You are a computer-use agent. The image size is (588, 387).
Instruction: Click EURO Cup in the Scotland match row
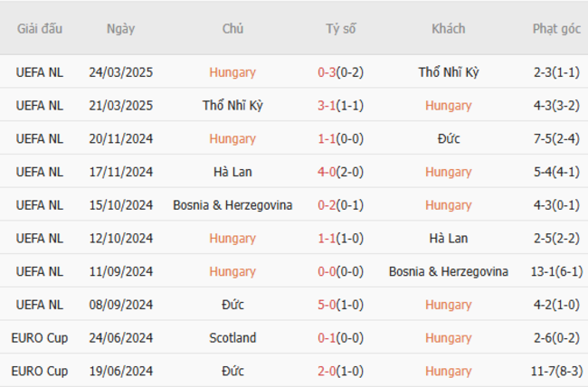(40, 338)
